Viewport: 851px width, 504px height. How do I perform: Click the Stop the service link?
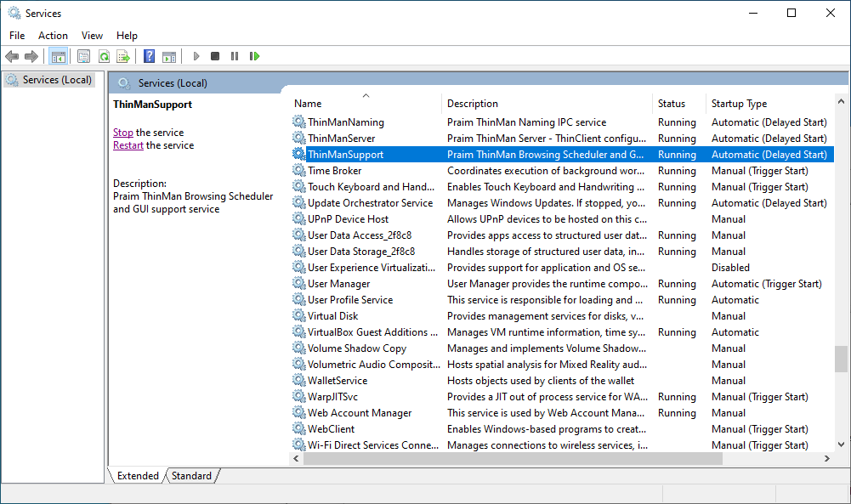pos(122,133)
